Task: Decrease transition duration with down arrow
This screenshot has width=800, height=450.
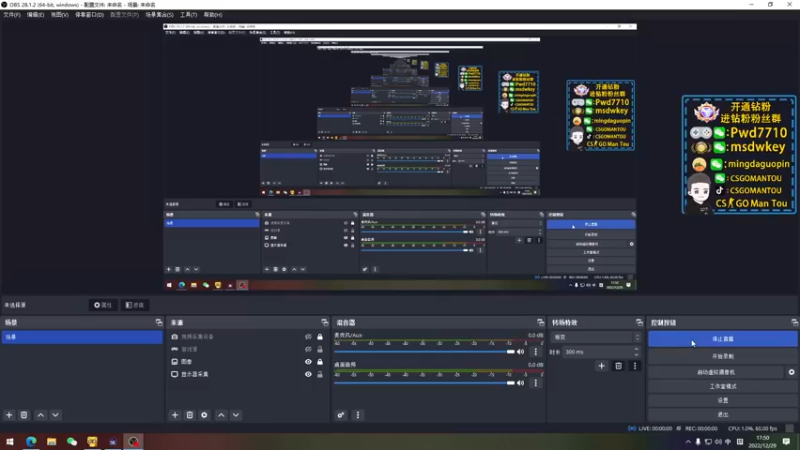Action: (636, 355)
